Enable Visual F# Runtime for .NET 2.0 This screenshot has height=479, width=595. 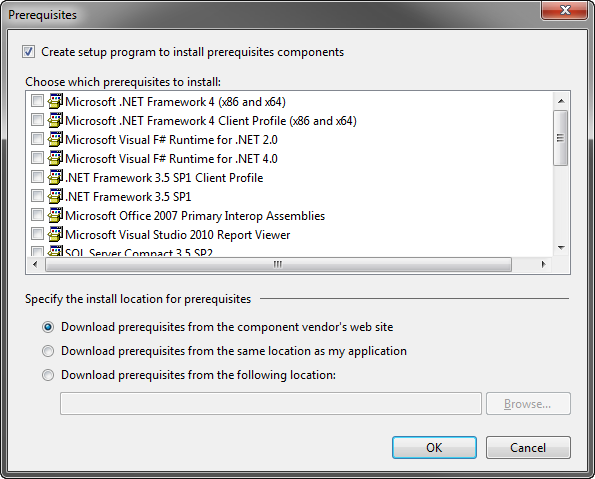pyautogui.click(x=37, y=139)
